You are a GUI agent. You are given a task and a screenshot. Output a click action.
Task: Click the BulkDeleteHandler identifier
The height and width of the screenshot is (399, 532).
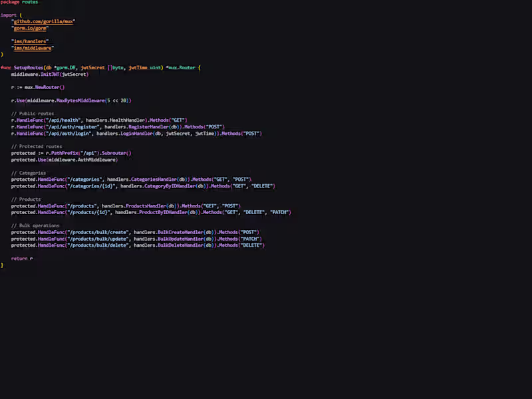(180, 245)
